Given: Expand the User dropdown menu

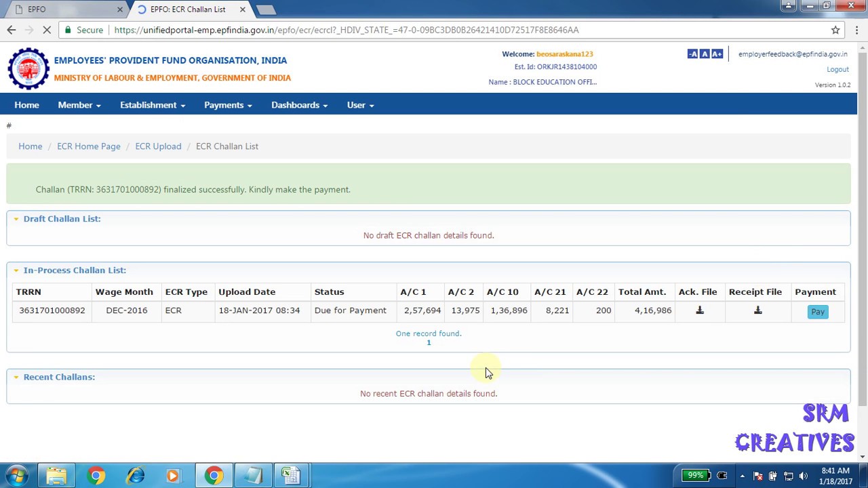Looking at the screenshot, I should [x=360, y=105].
